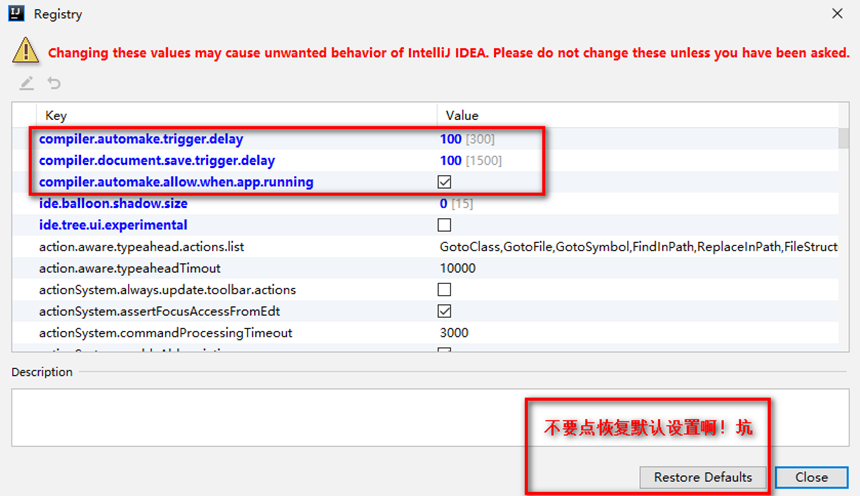Screen dimensions: 860x496
Task: Click the action.aware.typeaheadTimout value 10000
Action: (458, 268)
